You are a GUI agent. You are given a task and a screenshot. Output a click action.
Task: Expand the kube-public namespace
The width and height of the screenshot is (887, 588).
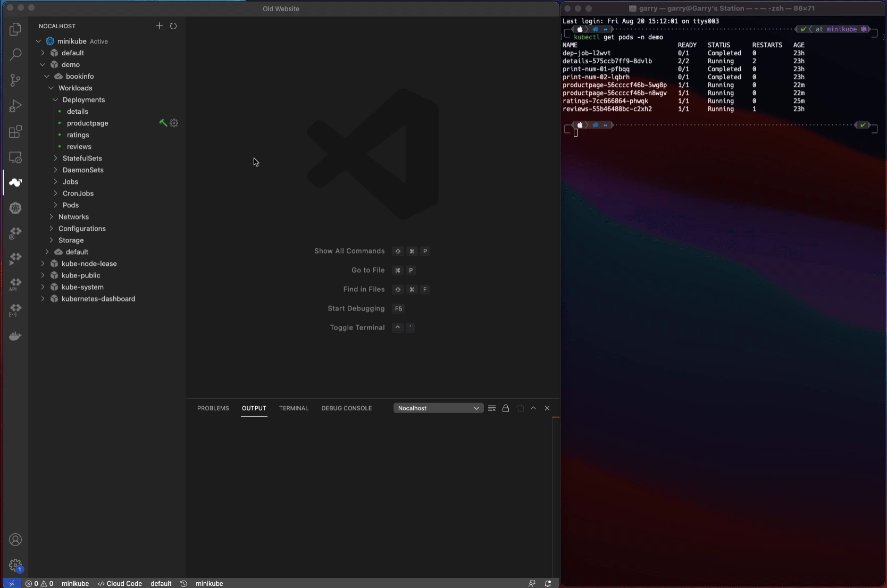[43, 275]
